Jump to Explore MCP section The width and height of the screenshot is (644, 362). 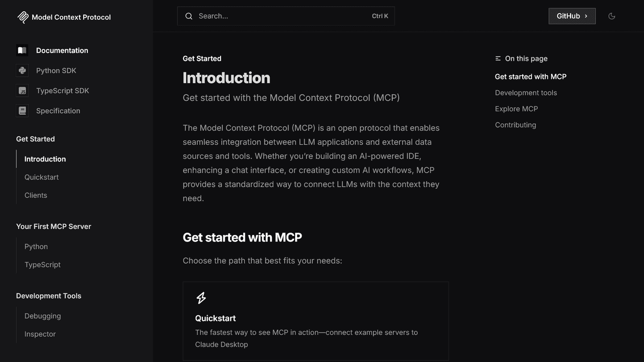pyautogui.click(x=516, y=109)
